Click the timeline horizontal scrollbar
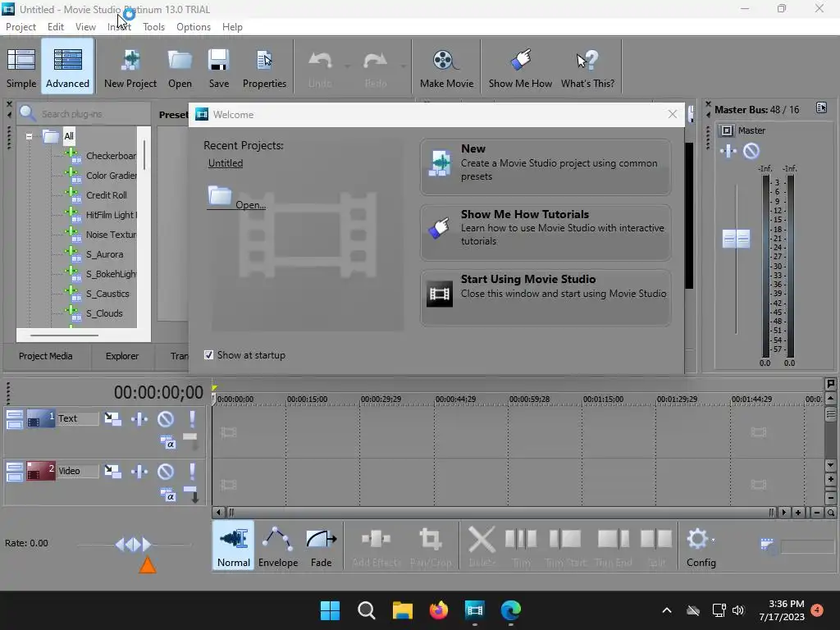This screenshot has width=840, height=630. click(500, 513)
